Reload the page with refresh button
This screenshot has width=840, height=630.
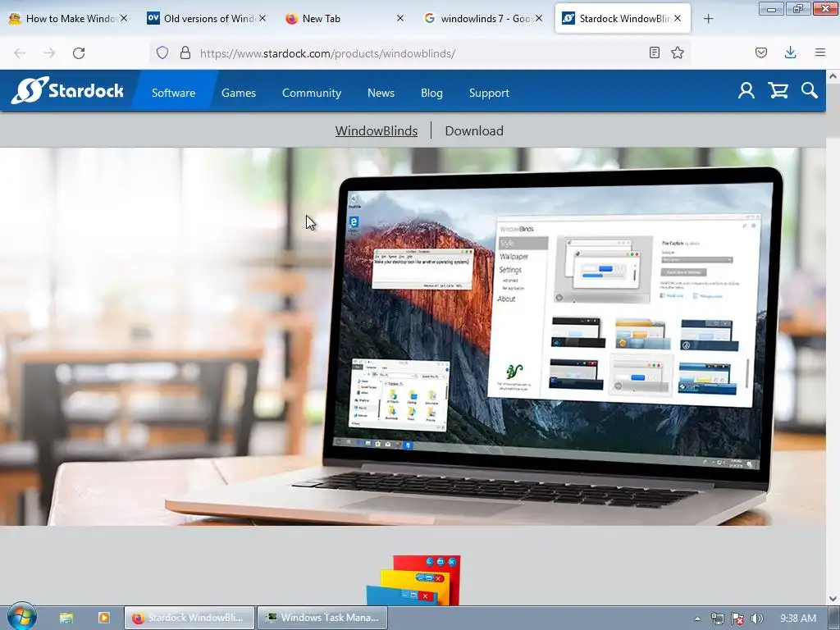click(x=79, y=53)
